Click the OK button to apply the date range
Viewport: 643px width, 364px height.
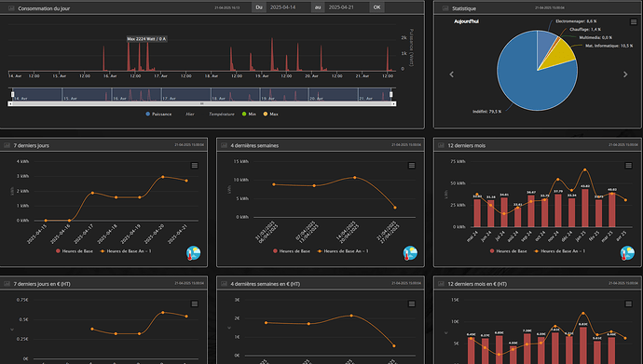tap(376, 7)
